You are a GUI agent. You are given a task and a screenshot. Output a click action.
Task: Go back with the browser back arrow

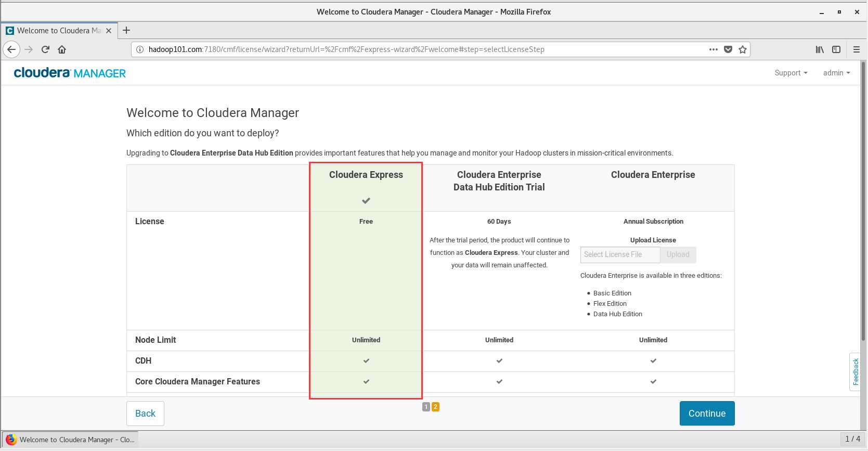coord(11,49)
